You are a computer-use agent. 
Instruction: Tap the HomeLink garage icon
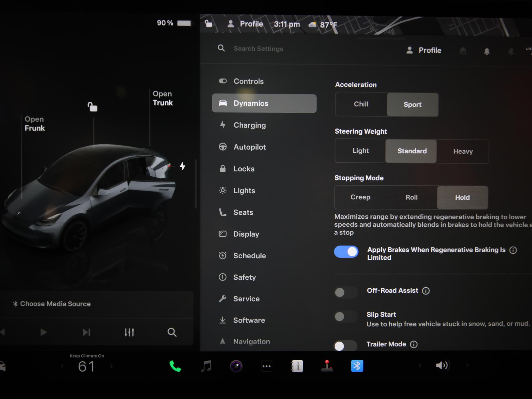coord(463,51)
